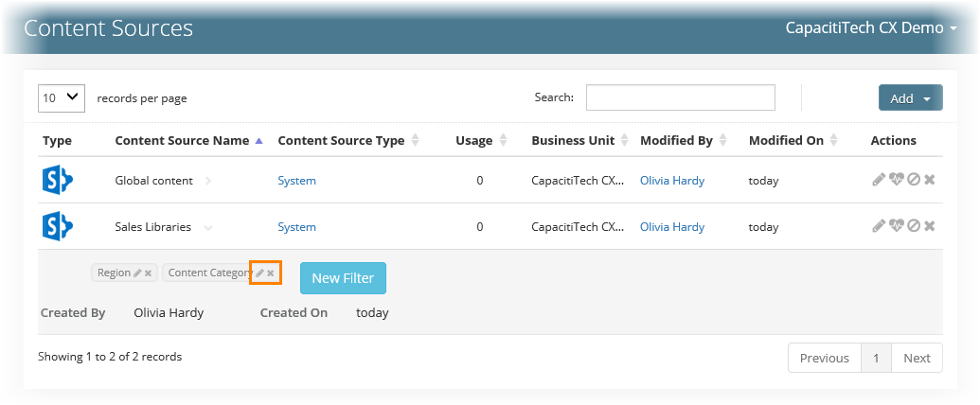This screenshot has width=980, height=405.
Task: Delete the Sales Libraries row
Action: pos(930,226)
